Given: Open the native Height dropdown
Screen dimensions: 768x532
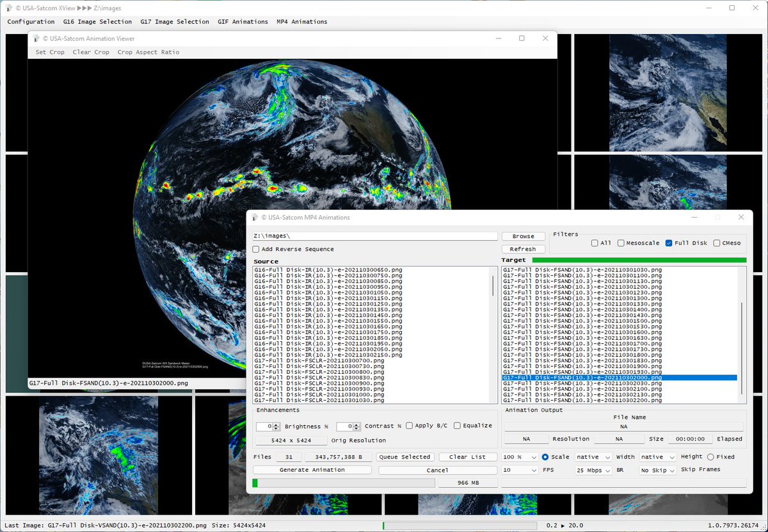Looking at the screenshot, I should [657, 457].
